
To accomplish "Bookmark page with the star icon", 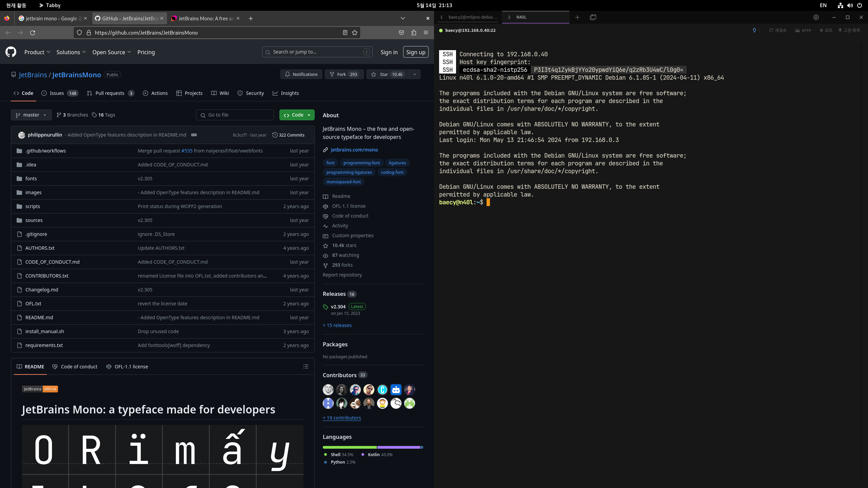I will pyautogui.click(x=355, y=33).
